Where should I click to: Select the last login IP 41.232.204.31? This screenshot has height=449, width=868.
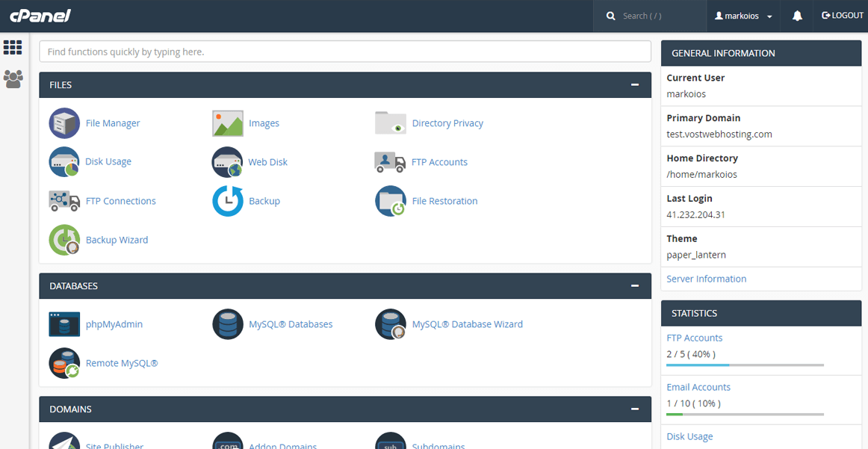coord(695,214)
